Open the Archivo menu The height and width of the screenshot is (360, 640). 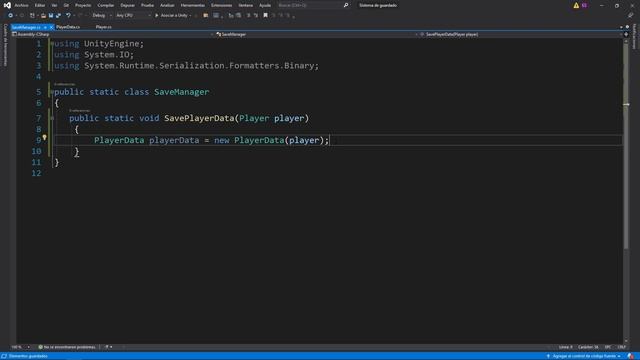point(21,5)
